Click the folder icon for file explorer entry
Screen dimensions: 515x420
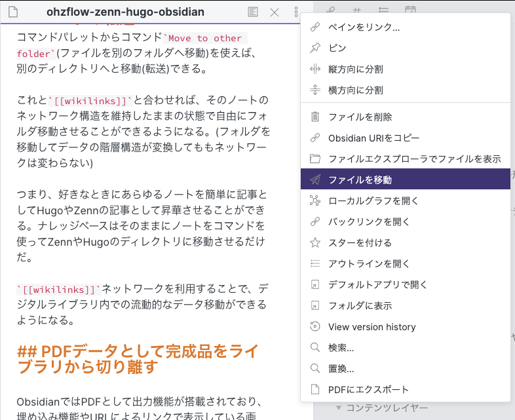315,159
